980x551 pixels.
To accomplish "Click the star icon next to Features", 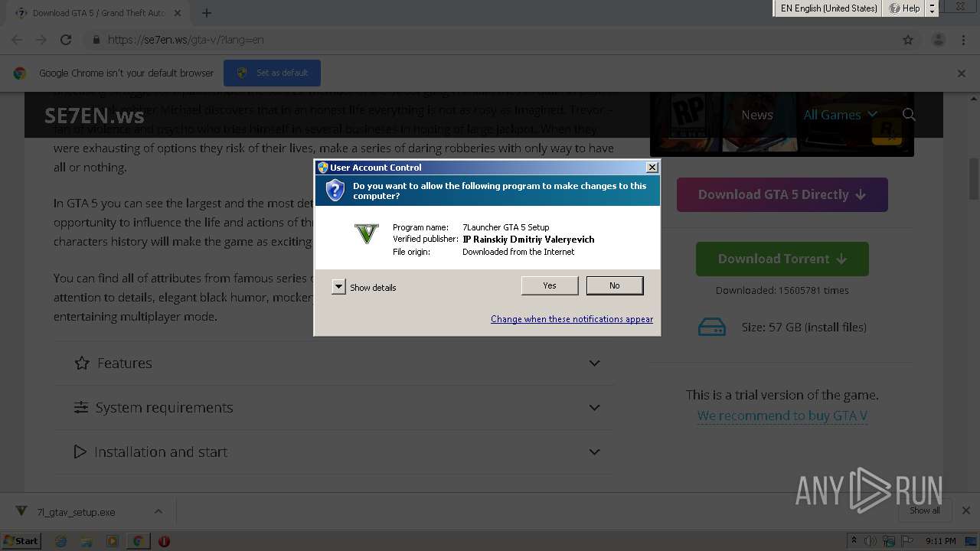I will 82,364.
